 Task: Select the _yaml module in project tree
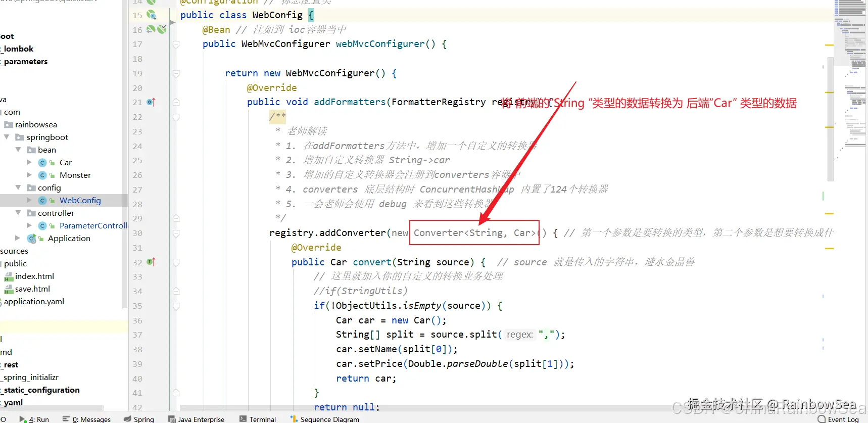pos(12,403)
